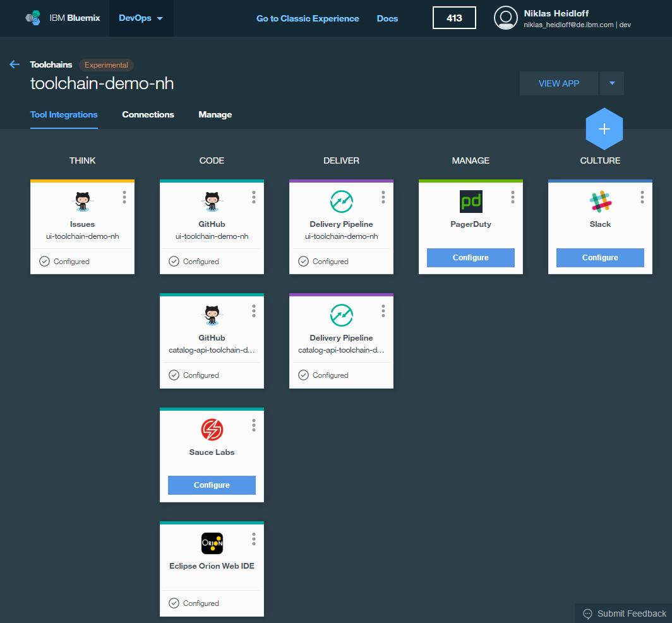Click GitHub ui-toolchain-demo-nh octocat icon
The width and height of the screenshot is (672, 623).
[212, 202]
